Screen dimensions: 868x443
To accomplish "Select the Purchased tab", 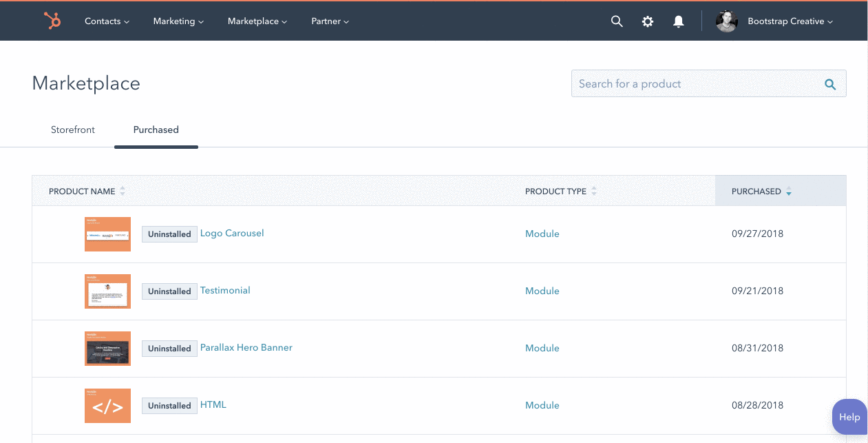I will pyautogui.click(x=156, y=130).
